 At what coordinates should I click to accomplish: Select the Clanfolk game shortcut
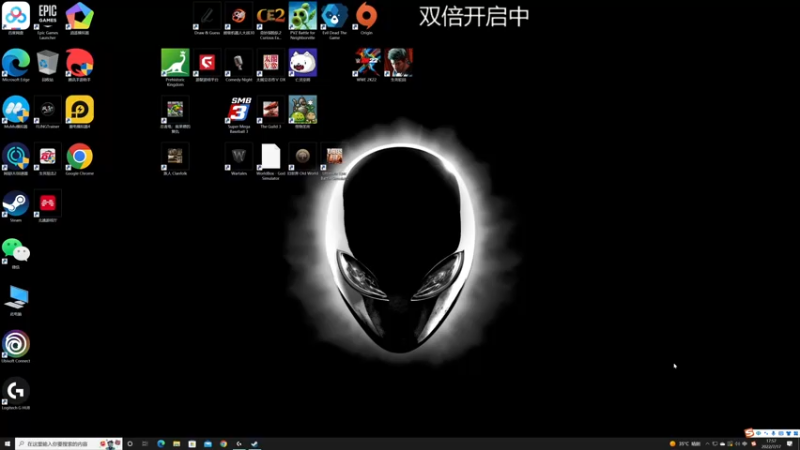pyautogui.click(x=175, y=159)
